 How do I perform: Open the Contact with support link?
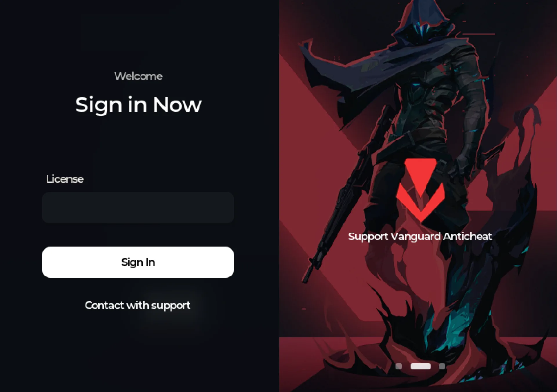[138, 305]
